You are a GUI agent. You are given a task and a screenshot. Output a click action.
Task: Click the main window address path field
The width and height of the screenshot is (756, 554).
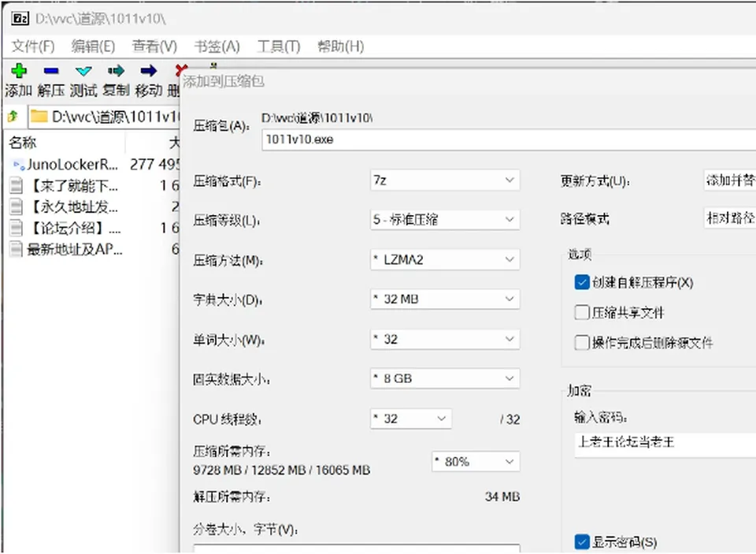coord(104,117)
